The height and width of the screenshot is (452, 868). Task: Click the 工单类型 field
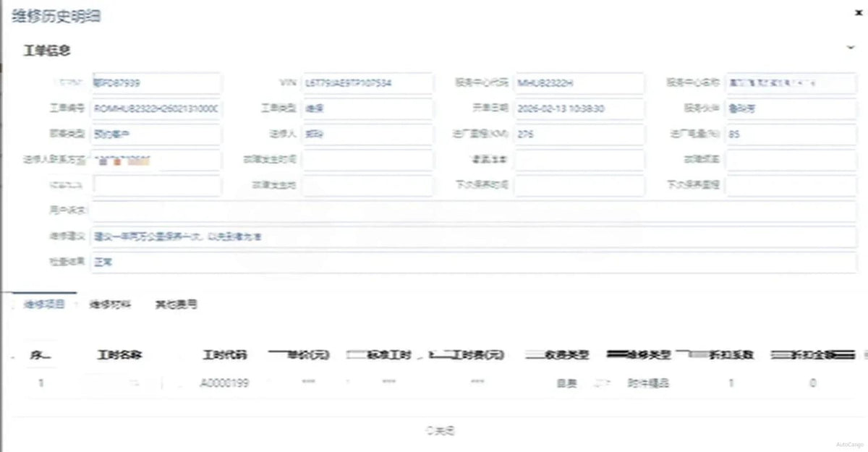pos(367,109)
